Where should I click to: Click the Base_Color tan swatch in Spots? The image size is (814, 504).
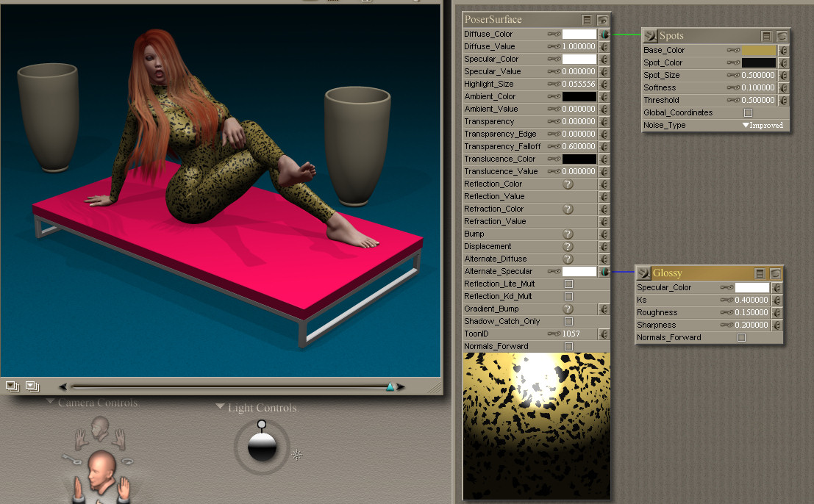pos(758,50)
